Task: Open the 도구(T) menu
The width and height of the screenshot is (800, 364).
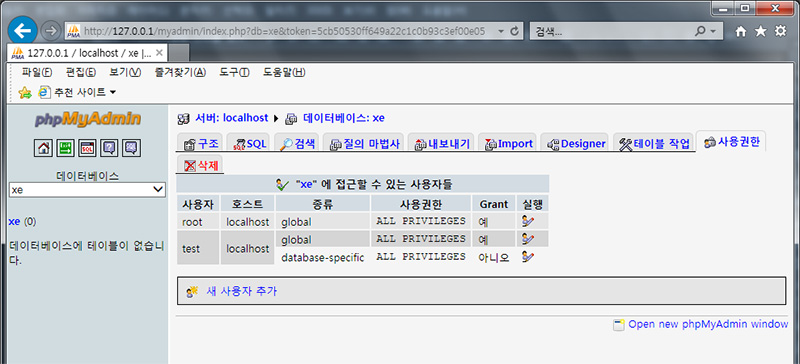Action: (x=234, y=72)
